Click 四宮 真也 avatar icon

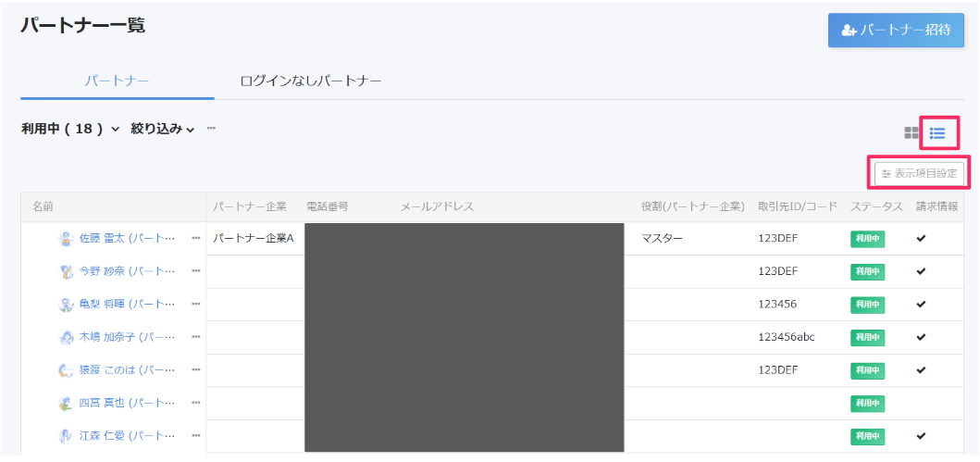point(67,404)
